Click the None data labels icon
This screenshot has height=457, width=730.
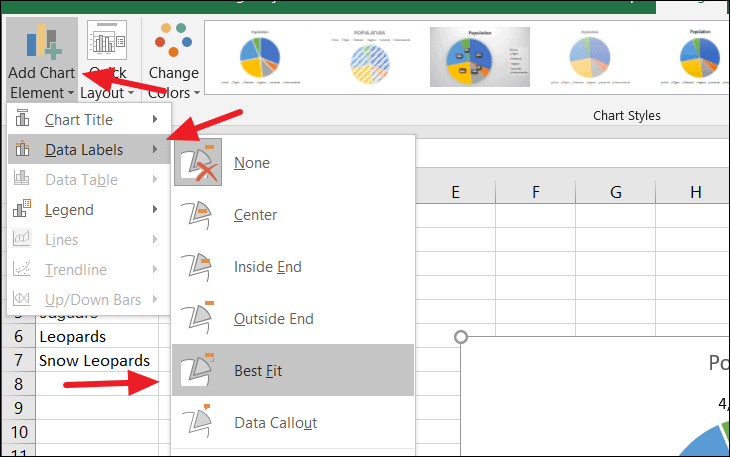coord(198,162)
